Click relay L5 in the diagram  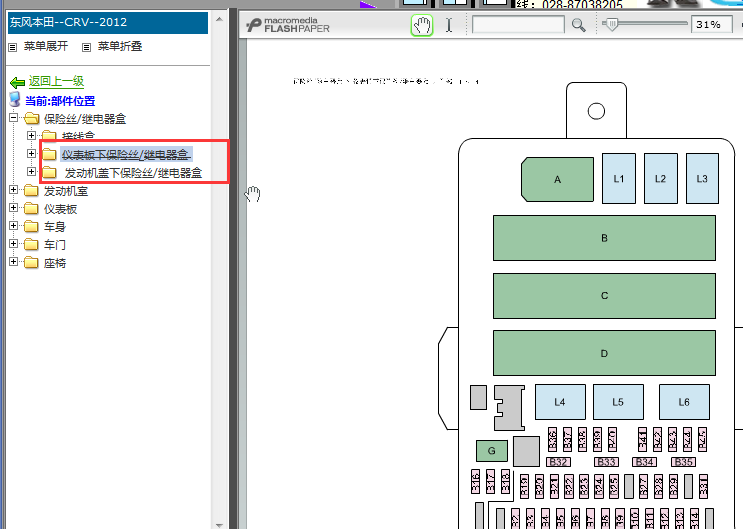pos(618,402)
